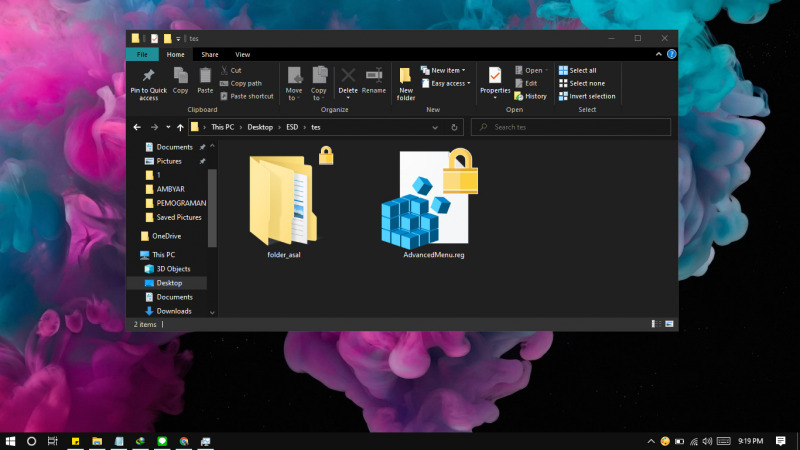800x450 pixels.
Task: Open Task View on the taskbar
Action: (53, 441)
